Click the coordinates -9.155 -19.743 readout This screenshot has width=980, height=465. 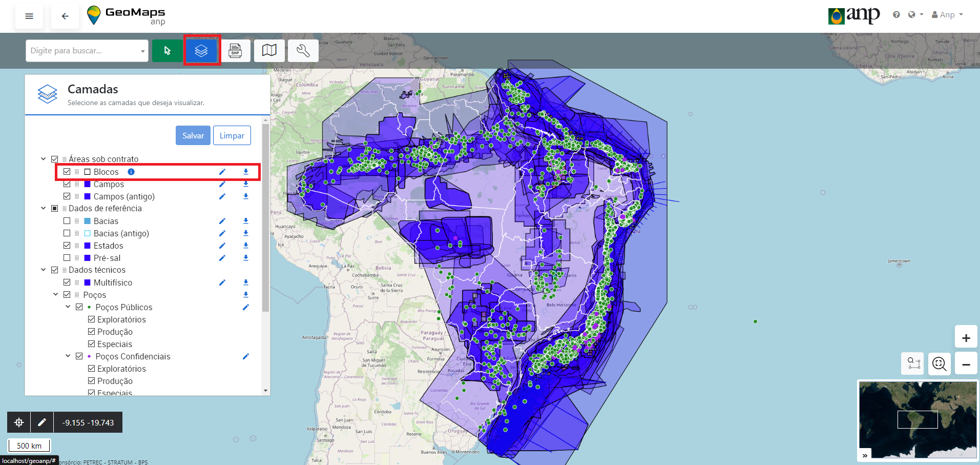pyautogui.click(x=88, y=422)
